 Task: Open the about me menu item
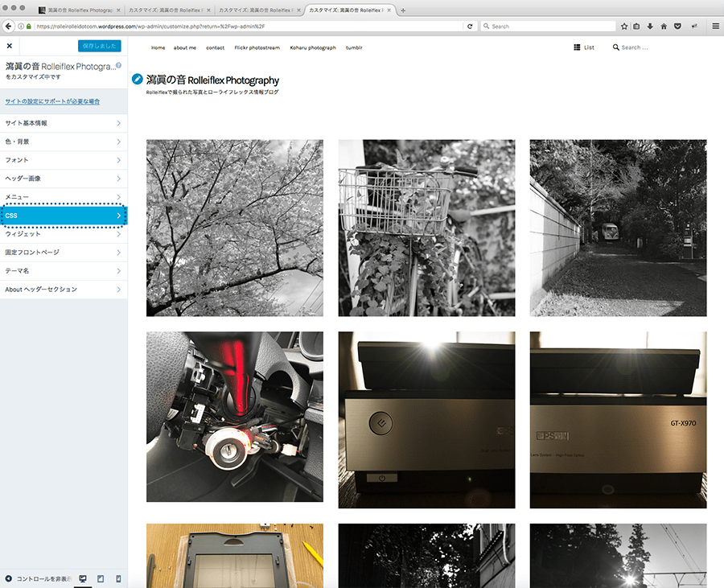coord(185,47)
